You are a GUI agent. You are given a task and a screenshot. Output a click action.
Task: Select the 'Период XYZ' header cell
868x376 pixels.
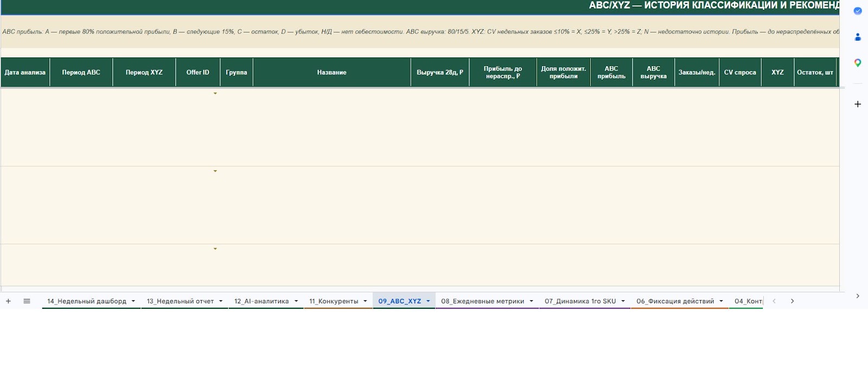pyautogui.click(x=144, y=72)
